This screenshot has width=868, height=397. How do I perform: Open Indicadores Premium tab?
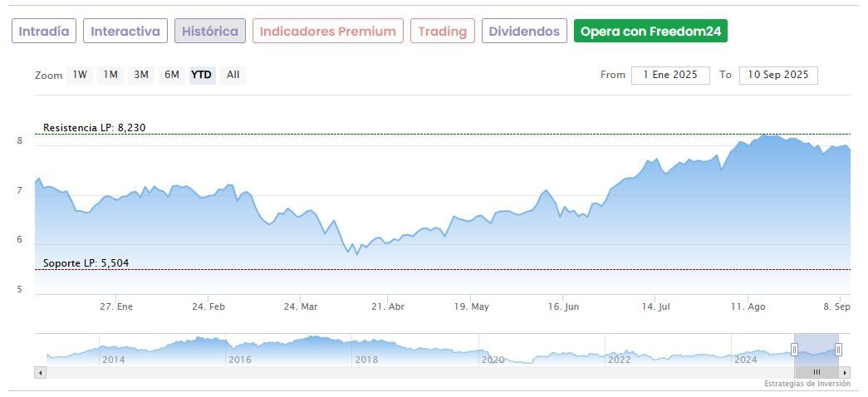327,32
